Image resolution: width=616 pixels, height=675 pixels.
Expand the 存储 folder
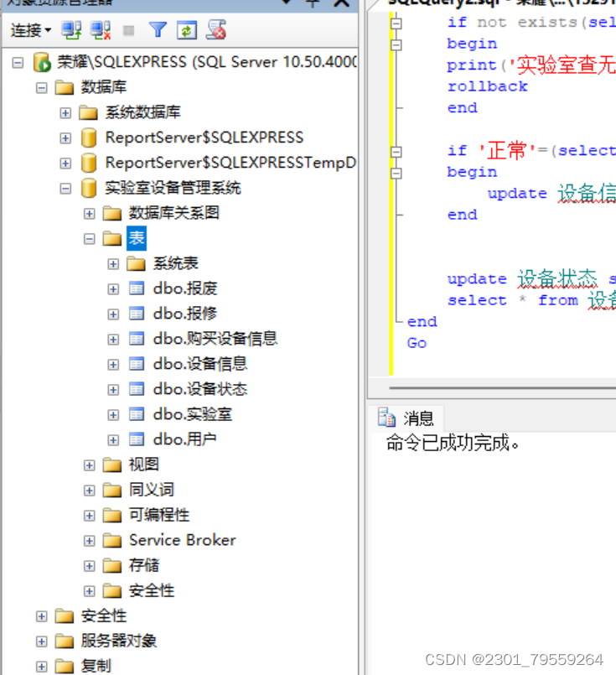(90, 566)
